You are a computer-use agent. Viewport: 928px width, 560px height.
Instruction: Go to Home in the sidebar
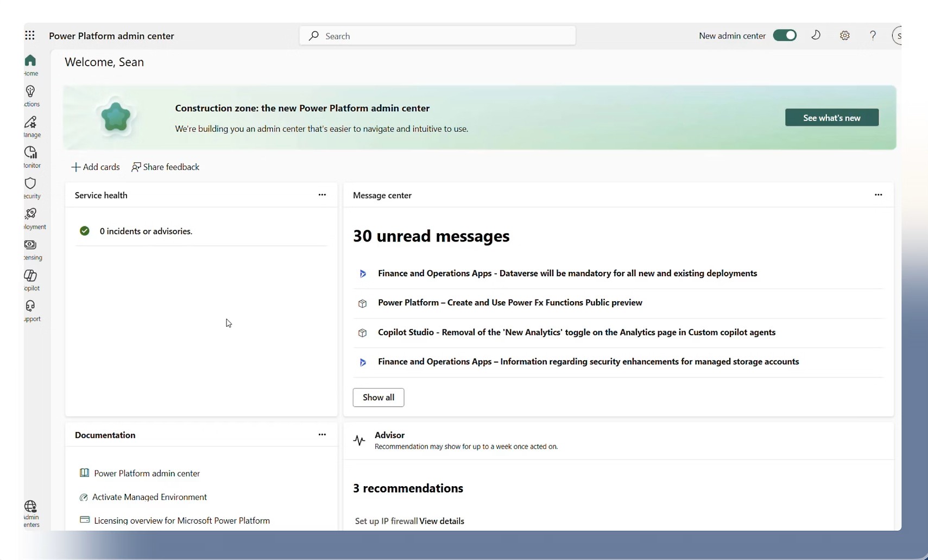(x=31, y=64)
